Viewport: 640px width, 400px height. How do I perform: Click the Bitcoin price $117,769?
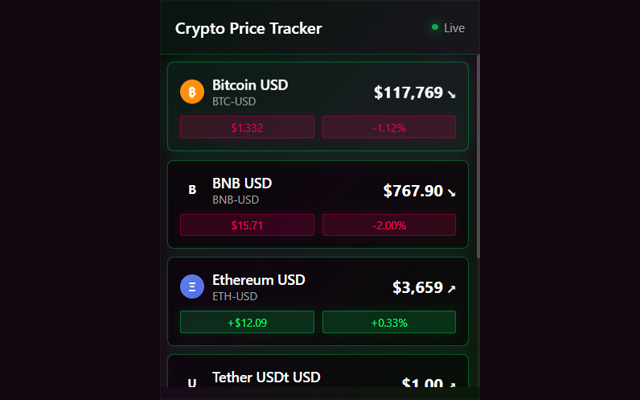click(x=408, y=93)
